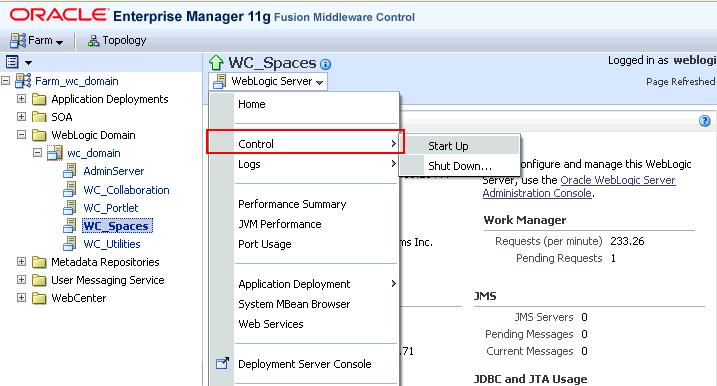Open wc_domain in the tree
Screen dimensions: 717x386
click(x=94, y=153)
